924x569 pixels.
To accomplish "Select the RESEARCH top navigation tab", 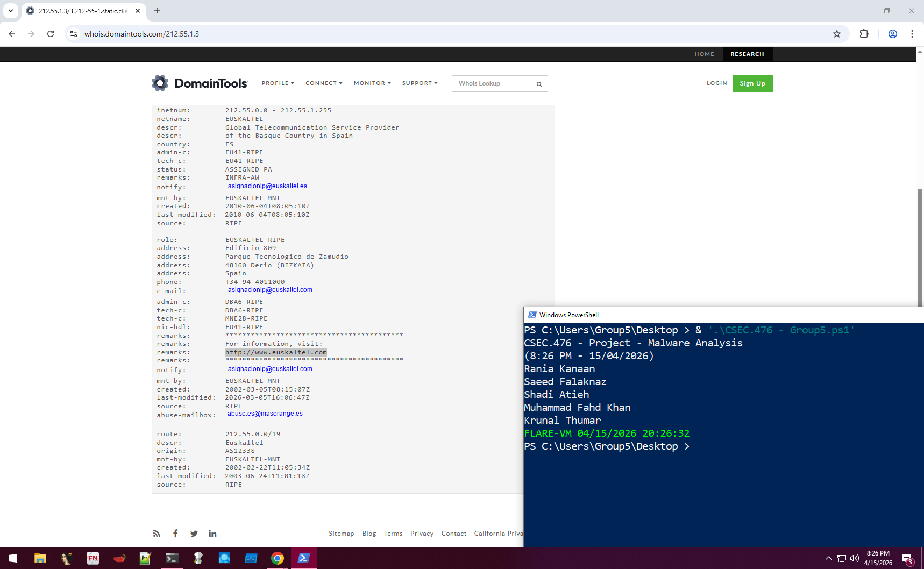I will [x=747, y=54].
